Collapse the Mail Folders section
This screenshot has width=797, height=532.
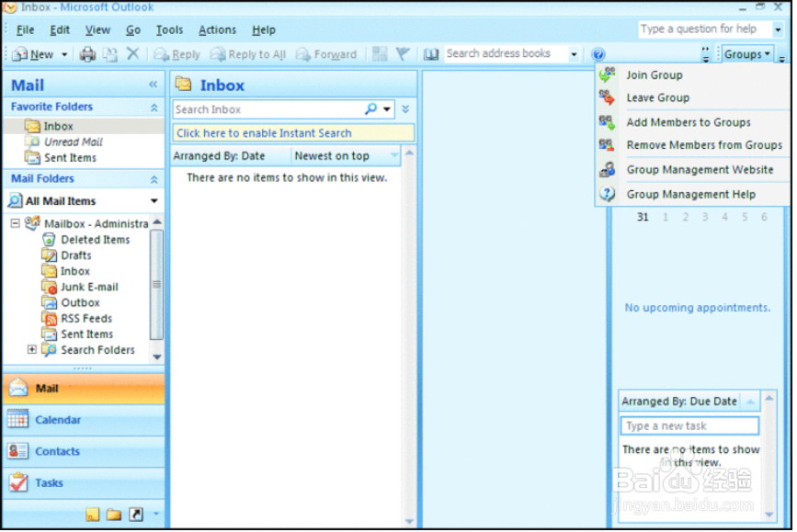154,179
